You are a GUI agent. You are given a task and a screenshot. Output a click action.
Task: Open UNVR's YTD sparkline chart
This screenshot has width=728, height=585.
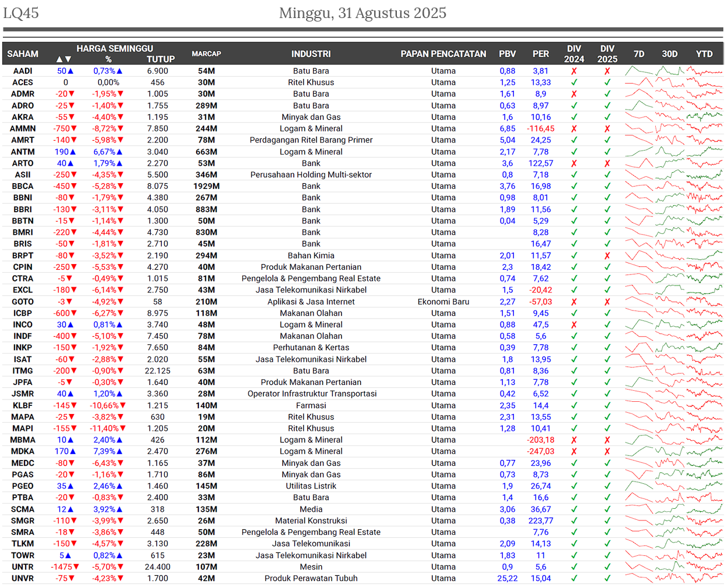pyautogui.click(x=704, y=578)
